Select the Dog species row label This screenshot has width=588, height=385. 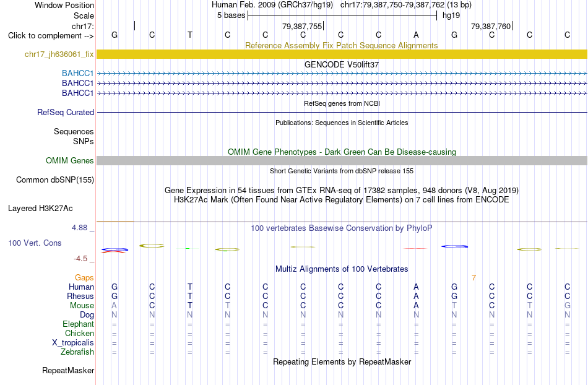[87, 315]
